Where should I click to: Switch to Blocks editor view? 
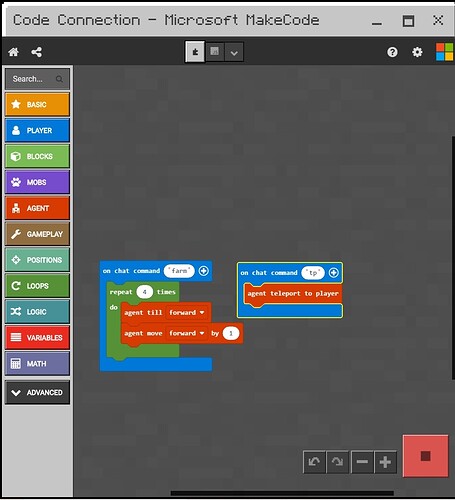(195, 52)
